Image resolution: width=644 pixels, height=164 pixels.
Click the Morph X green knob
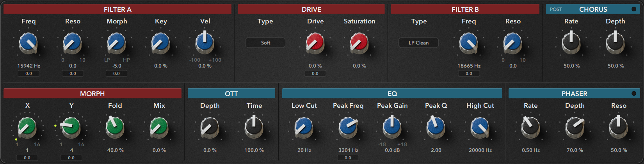(27, 127)
